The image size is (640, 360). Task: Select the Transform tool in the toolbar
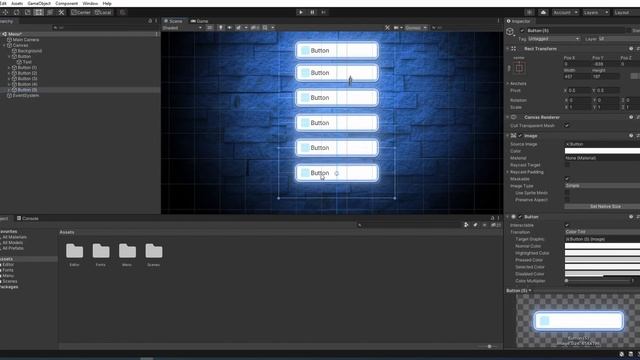coord(50,12)
